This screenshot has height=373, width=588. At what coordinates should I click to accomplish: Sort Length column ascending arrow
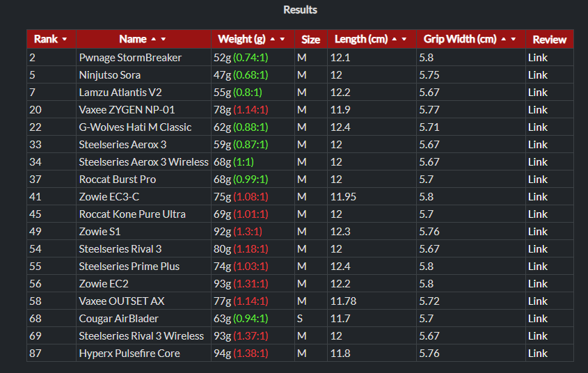[394, 39]
